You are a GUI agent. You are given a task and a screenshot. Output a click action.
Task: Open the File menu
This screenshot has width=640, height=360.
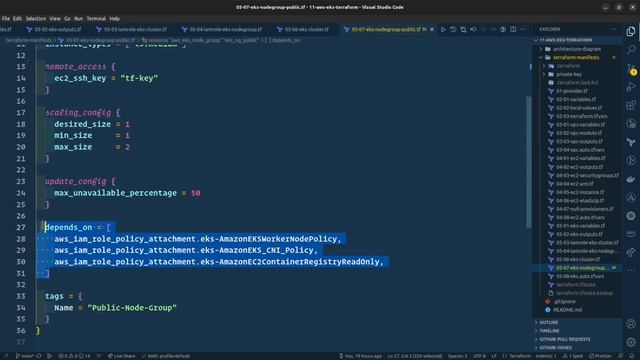point(6,18)
